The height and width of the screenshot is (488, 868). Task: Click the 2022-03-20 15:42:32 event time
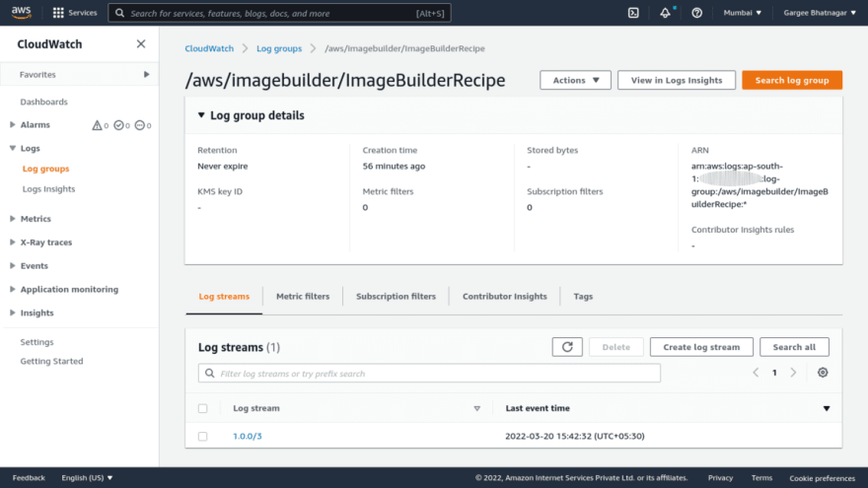(575, 436)
